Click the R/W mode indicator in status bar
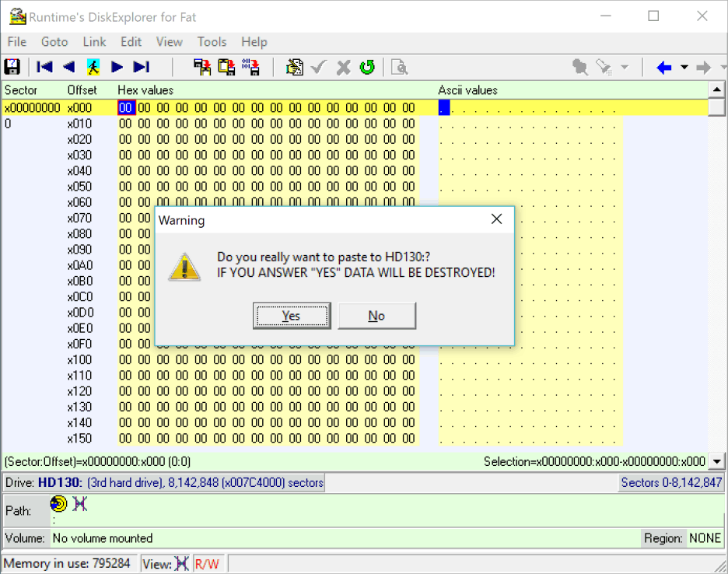728x574 pixels. (x=207, y=564)
